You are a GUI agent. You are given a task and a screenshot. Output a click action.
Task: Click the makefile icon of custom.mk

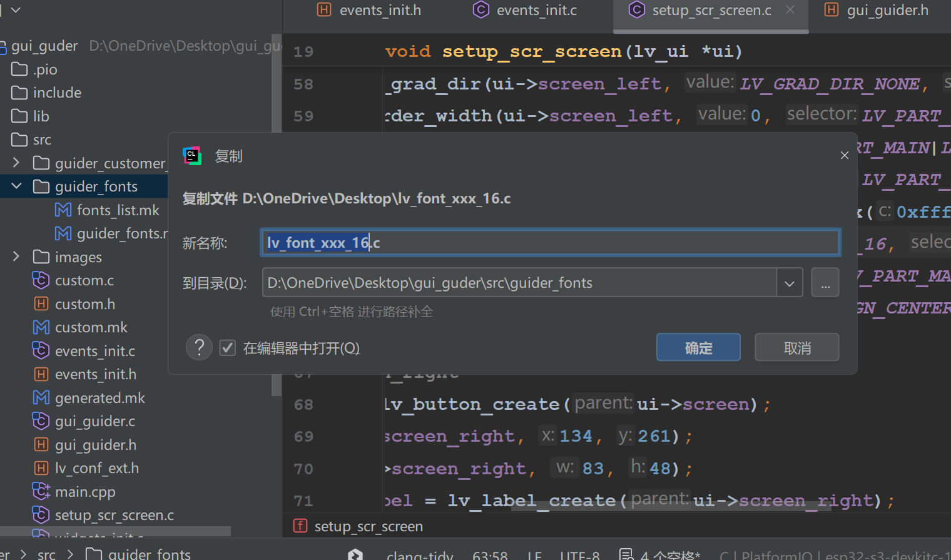41,327
